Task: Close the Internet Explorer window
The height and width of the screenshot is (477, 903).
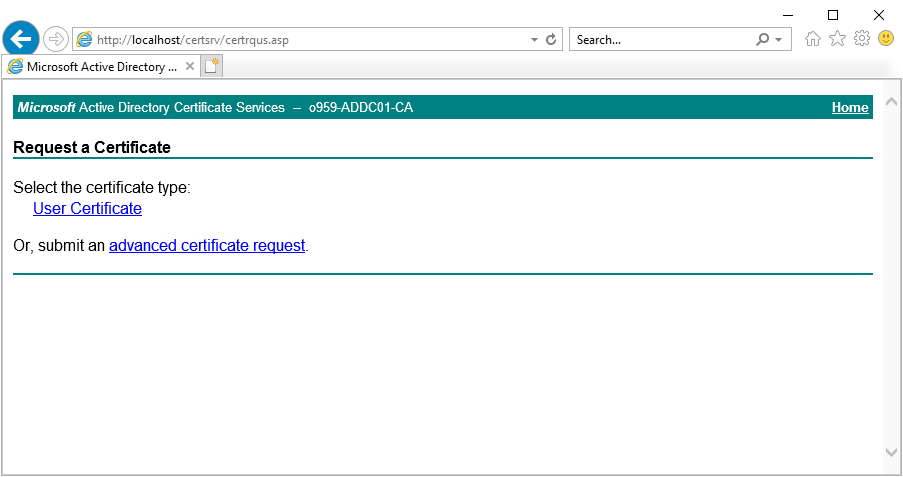Action: [x=878, y=15]
